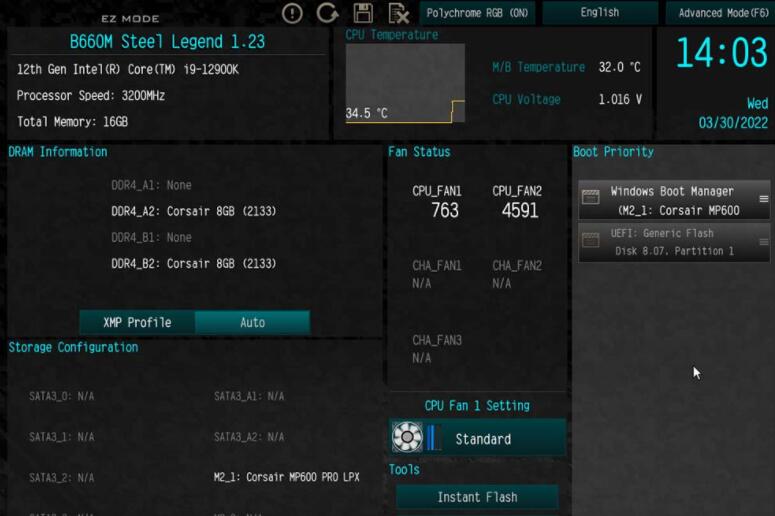
Task: Click the UEFI Generic Flash drive icon
Action: (591, 241)
